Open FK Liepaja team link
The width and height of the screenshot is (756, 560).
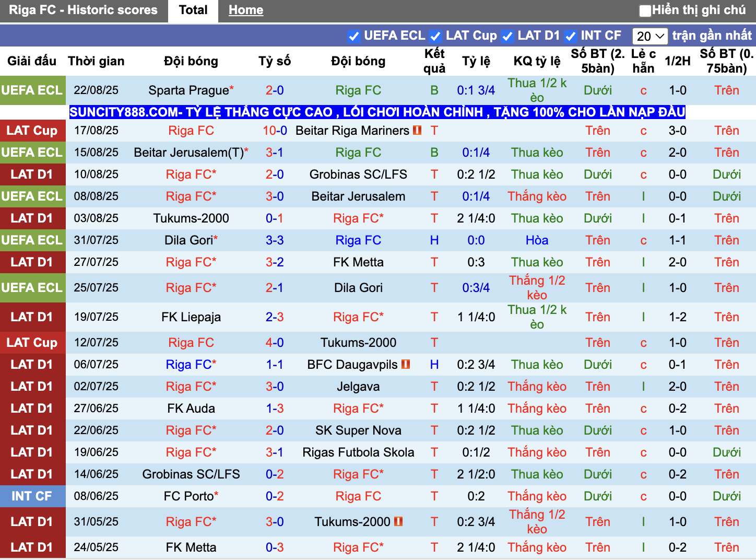191,317
